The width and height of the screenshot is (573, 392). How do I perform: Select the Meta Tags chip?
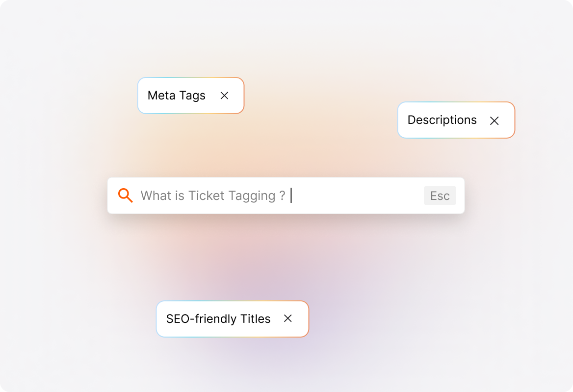tap(190, 96)
